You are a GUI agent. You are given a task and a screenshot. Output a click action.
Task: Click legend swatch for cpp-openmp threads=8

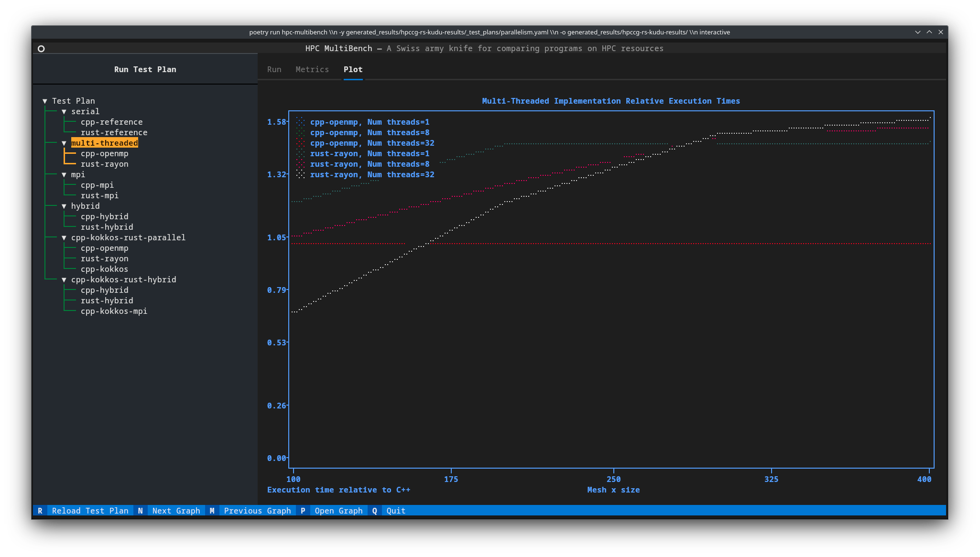click(300, 132)
